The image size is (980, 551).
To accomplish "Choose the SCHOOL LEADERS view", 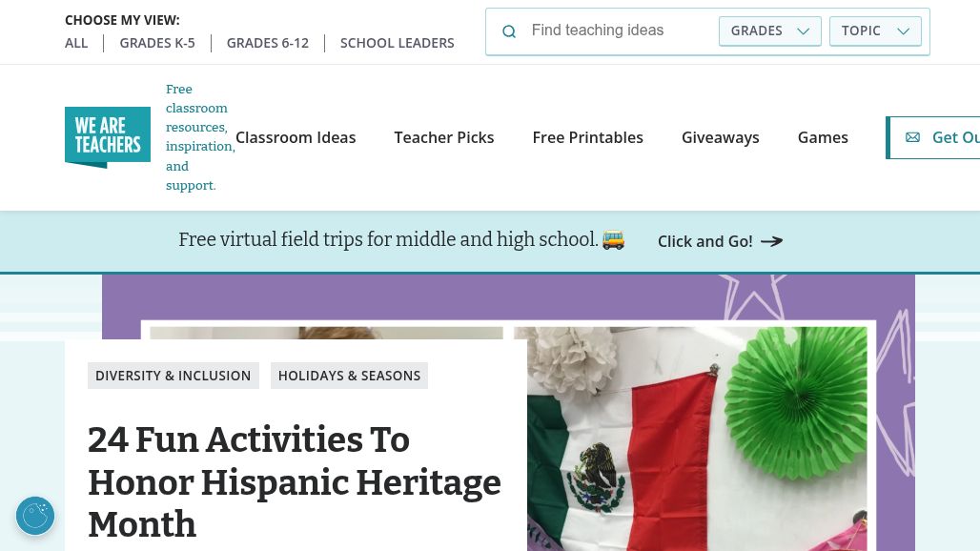I will pos(398,43).
